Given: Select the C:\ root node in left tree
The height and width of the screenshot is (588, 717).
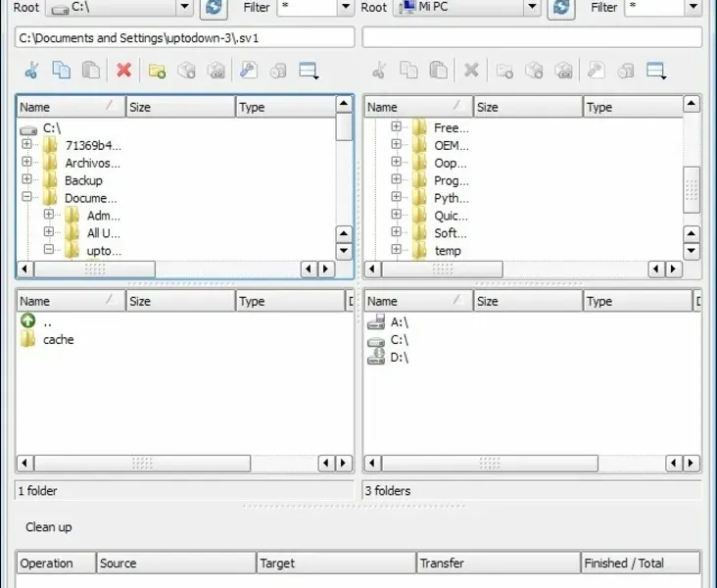Looking at the screenshot, I should click(41, 128).
